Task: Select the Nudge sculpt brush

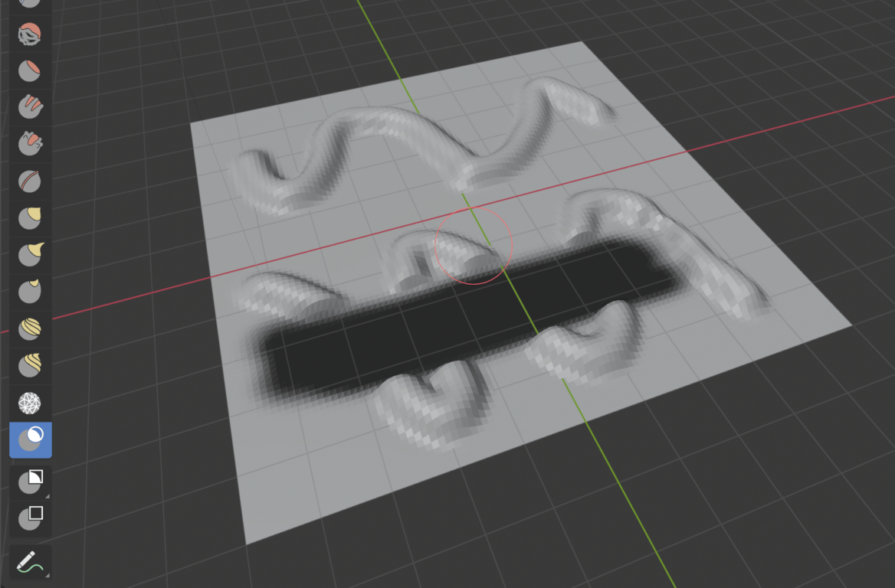Action: 30,328
